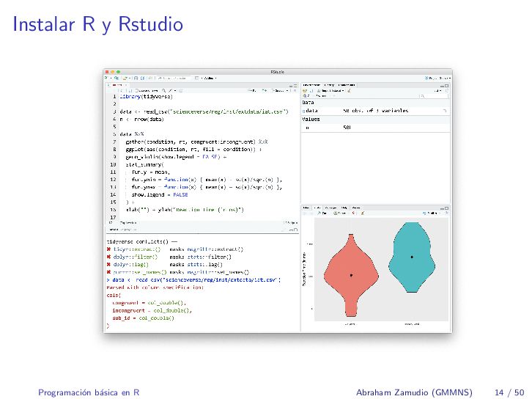Image resolution: width=532 pixels, height=399 pixels.
Task: Maximize the Console pane
Action: 295,230
